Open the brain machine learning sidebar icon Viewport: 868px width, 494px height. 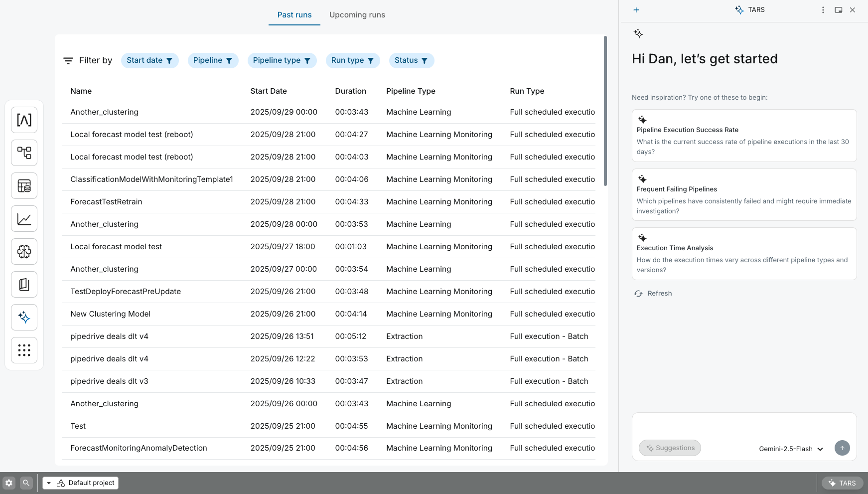point(24,251)
